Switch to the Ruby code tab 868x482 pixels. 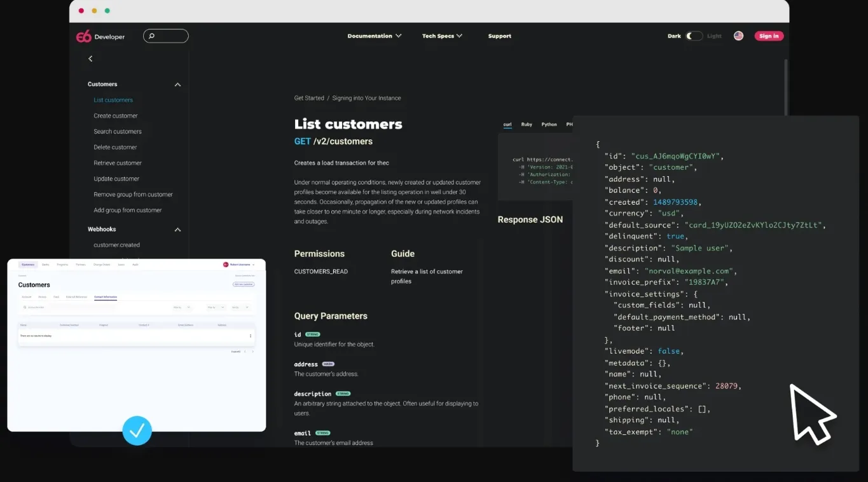click(527, 125)
